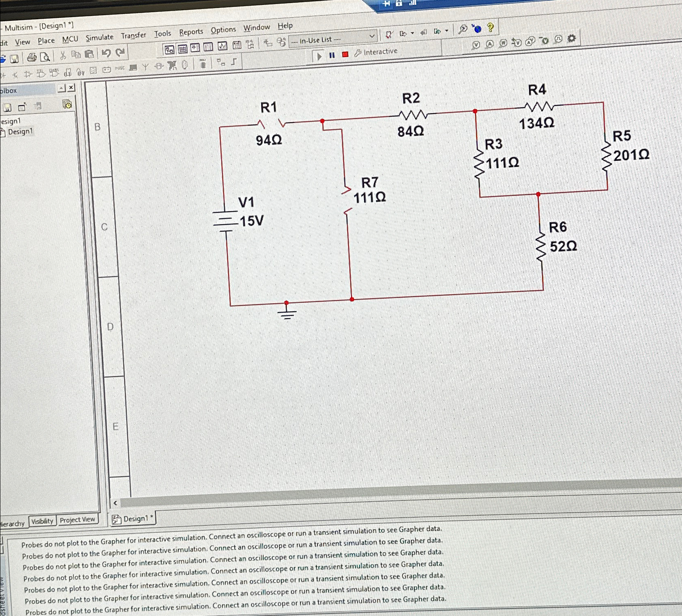Image resolution: width=682 pixels, height=616 pixels.
Task: Pause the simulation
Action: point(332,55)
